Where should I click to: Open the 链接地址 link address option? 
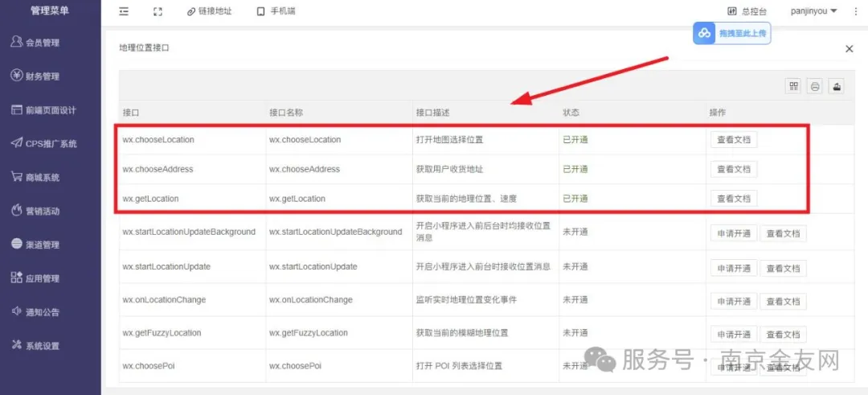click(x=209, y=11)
